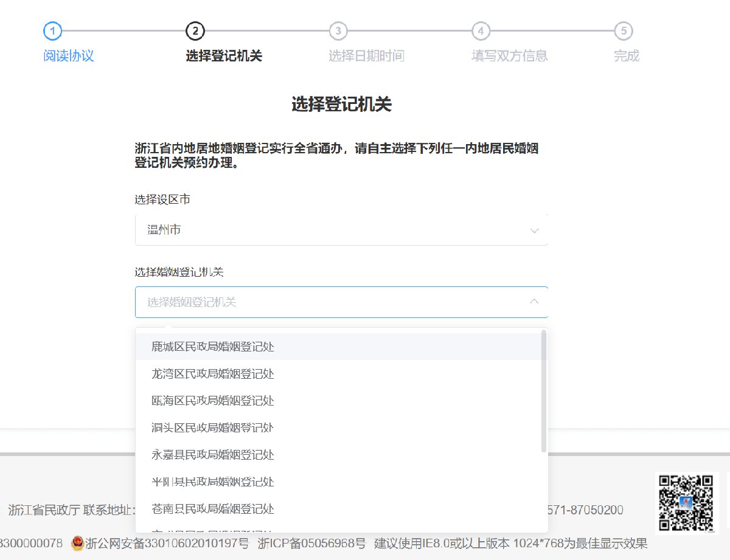The width and height of the screenshot is (730, 560).
Task: Click the QR code image in footer
Action: pyautogui.click(x=687, y=501)
